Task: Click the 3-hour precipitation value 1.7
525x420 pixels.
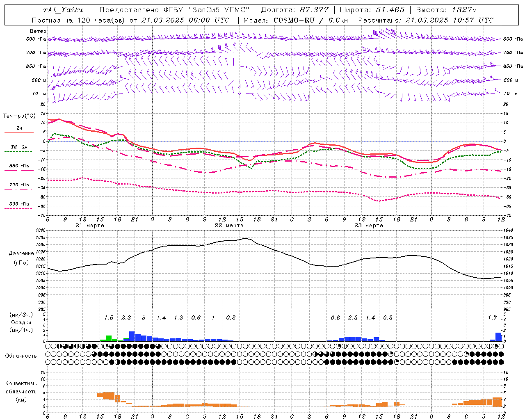Action: pos(492,317)
